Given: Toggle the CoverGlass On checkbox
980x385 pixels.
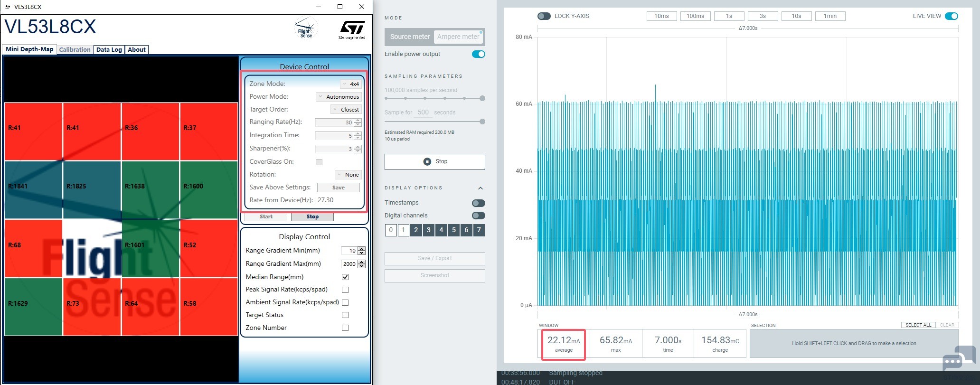Looking at the screenshot, I should [319, 162].
